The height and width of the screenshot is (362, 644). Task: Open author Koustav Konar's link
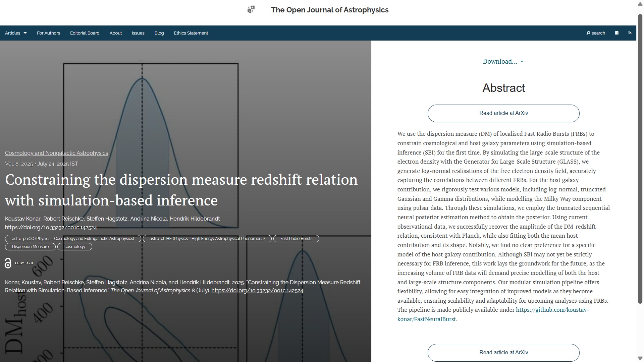[x=22, y=219]
